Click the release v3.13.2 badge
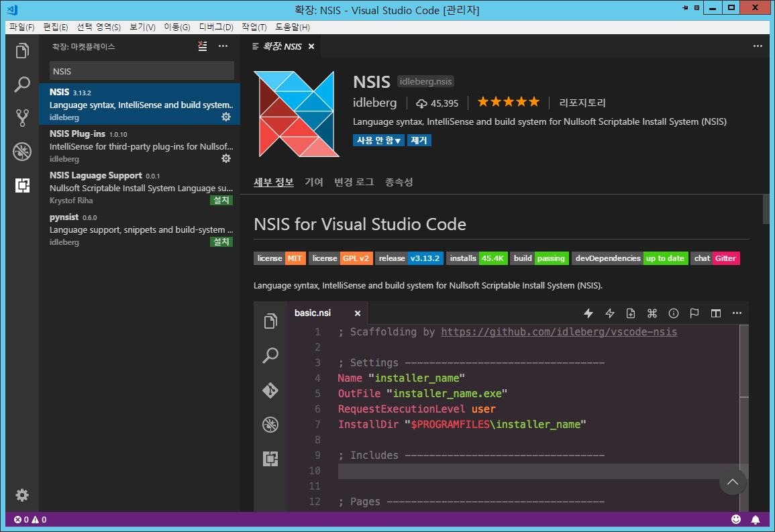Viewport: 775px width, 532px height. (409, 258)
